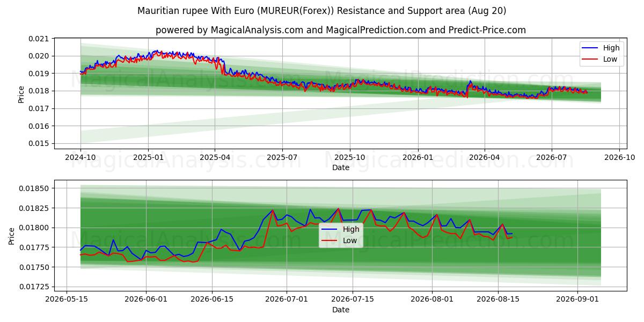Click the '0.019' price tick label
The width and height of the screenshot is (644, 322).
[39, 74]
